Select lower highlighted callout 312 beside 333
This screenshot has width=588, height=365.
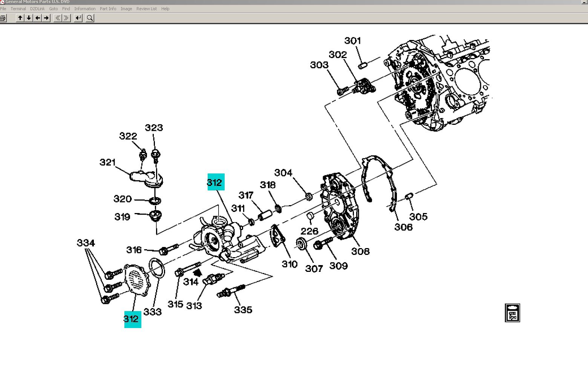pos(132,319)
